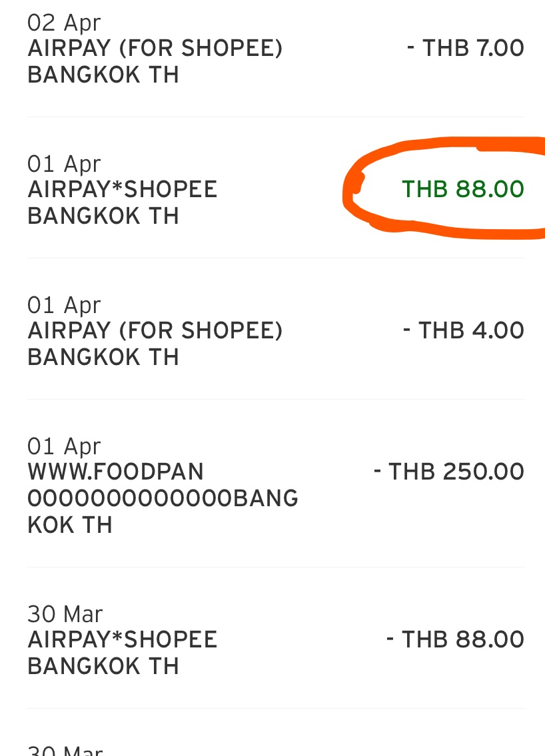Tap BANGKOK TH beside the green refund amount
Viewport: 545px width, 756px height.
(x=103, y=216)
